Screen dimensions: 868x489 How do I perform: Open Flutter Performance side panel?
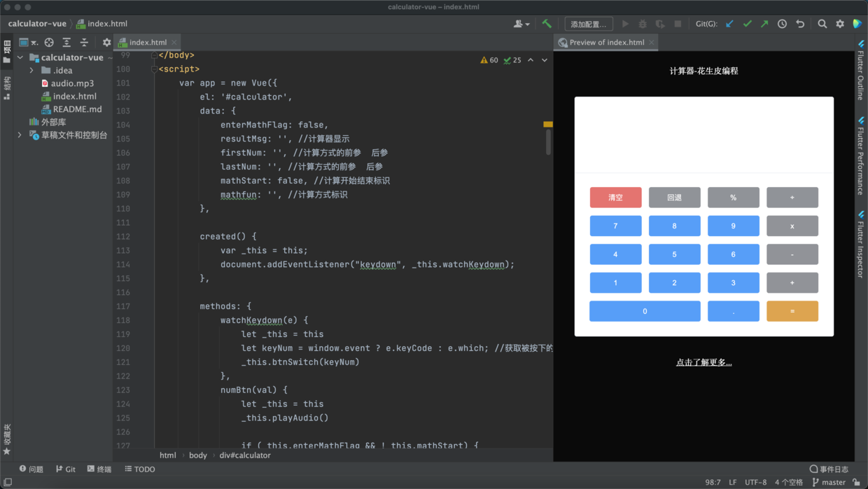pyautogui.click(x=861, y=156)
